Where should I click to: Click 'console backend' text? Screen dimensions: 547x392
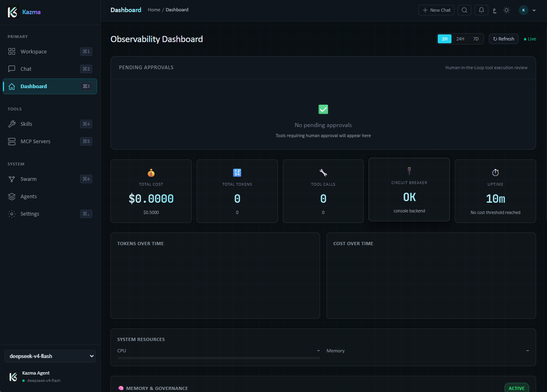[x=409, y=211]
